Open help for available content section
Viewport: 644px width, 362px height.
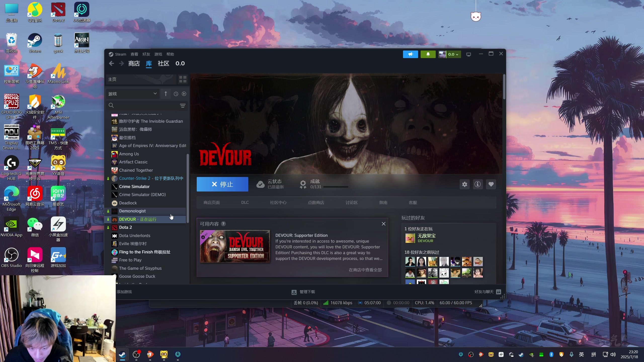click(223, 224)
